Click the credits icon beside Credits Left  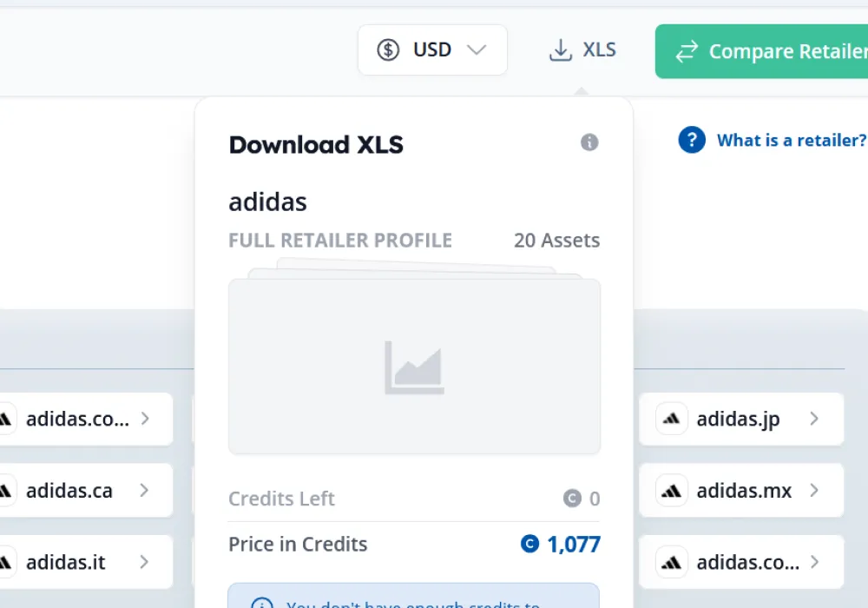click(571, 499)
